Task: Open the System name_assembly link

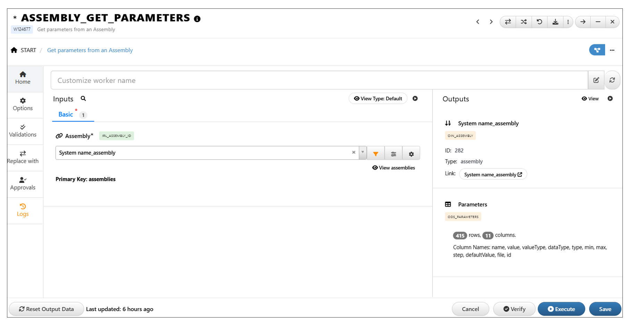Action: (493, 174)
